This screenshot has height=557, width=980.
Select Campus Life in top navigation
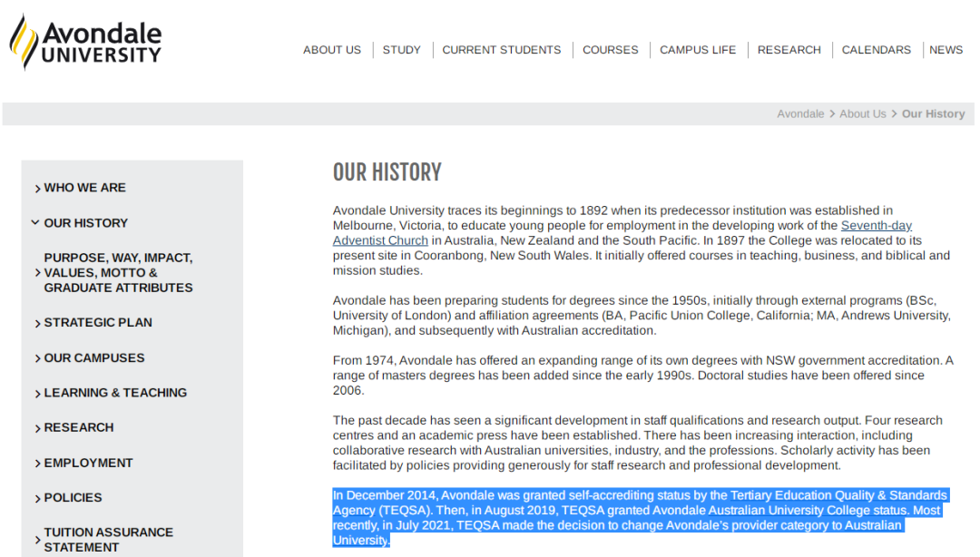point(697,50)
